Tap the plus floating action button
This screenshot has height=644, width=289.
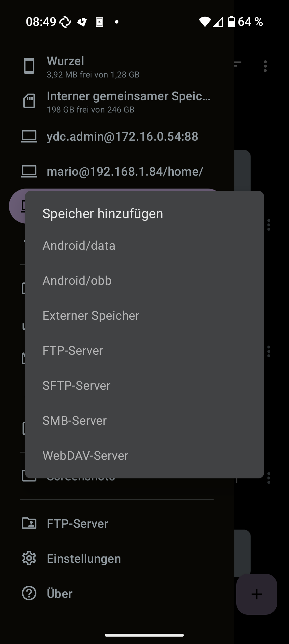pos(257,594)
